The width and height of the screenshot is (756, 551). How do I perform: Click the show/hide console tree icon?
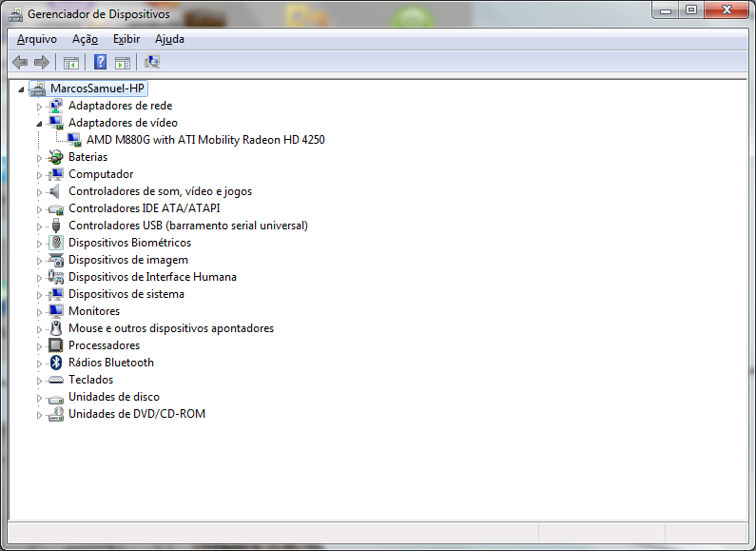click(x=71, y=62)
